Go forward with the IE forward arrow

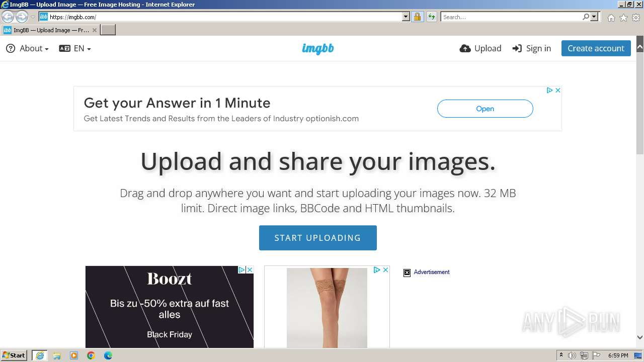click(22, 17)
